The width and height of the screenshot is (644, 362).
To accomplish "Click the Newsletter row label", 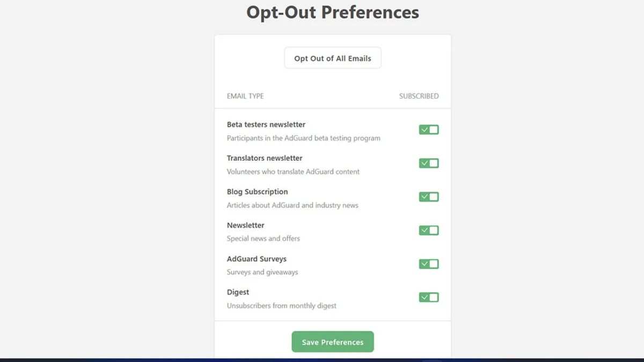I will 245,225.
